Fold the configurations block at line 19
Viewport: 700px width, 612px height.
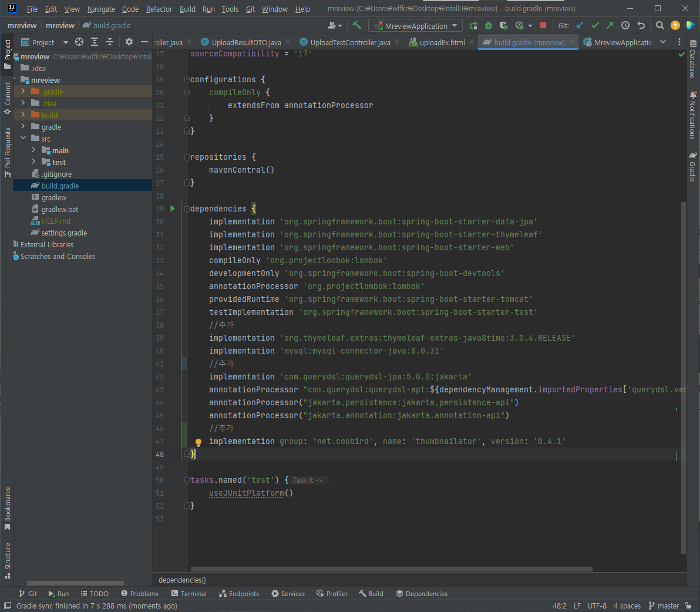coord(187,79)
